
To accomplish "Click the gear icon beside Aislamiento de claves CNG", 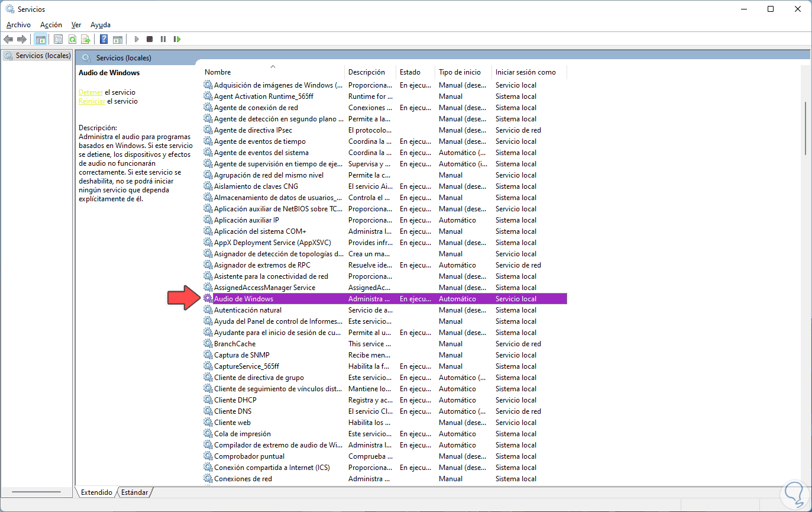I will [x=208, y=186].
